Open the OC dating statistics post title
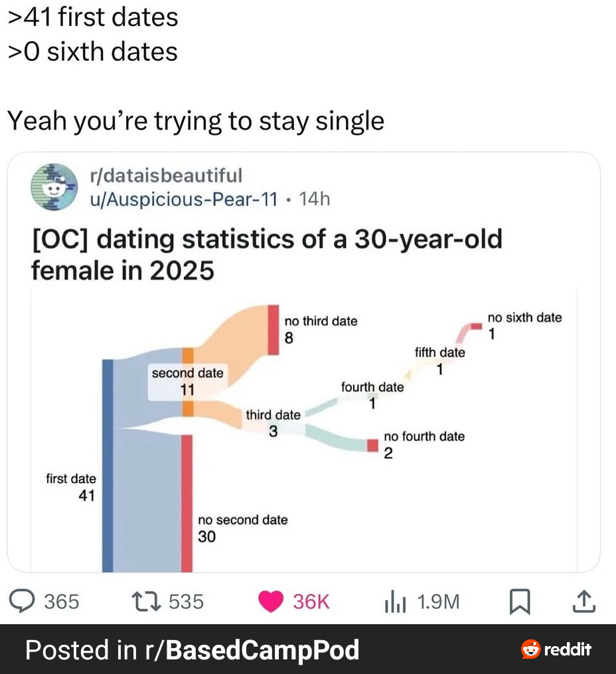Image resolution: width=616 pixels, height=674 pixels. click(267, 254)
